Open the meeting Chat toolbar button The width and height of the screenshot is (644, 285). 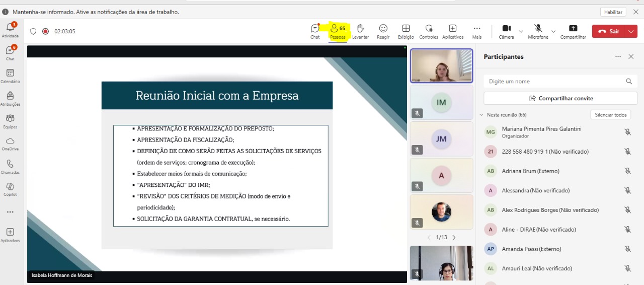click(x=315, y=31)
